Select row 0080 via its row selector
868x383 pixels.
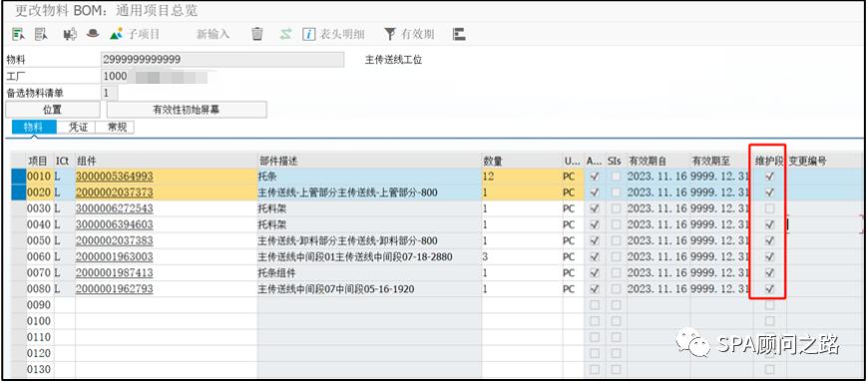[x=19, y=289]
